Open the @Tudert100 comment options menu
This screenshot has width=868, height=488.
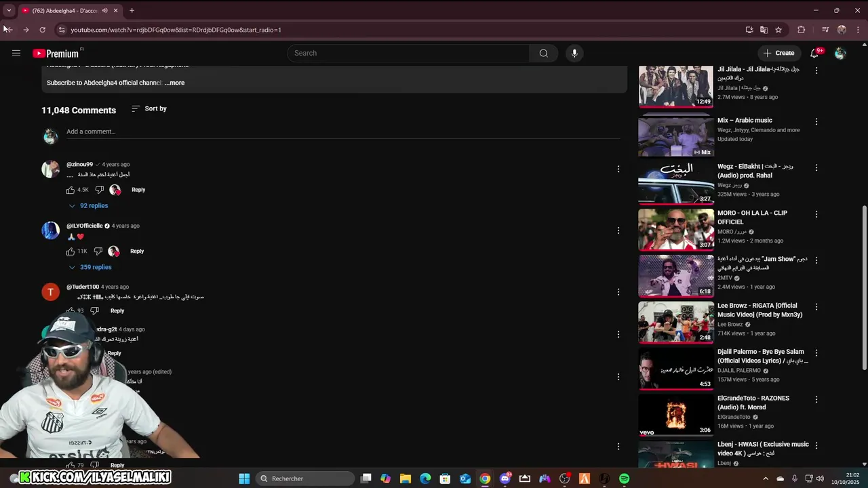click(x=618, y=292)
